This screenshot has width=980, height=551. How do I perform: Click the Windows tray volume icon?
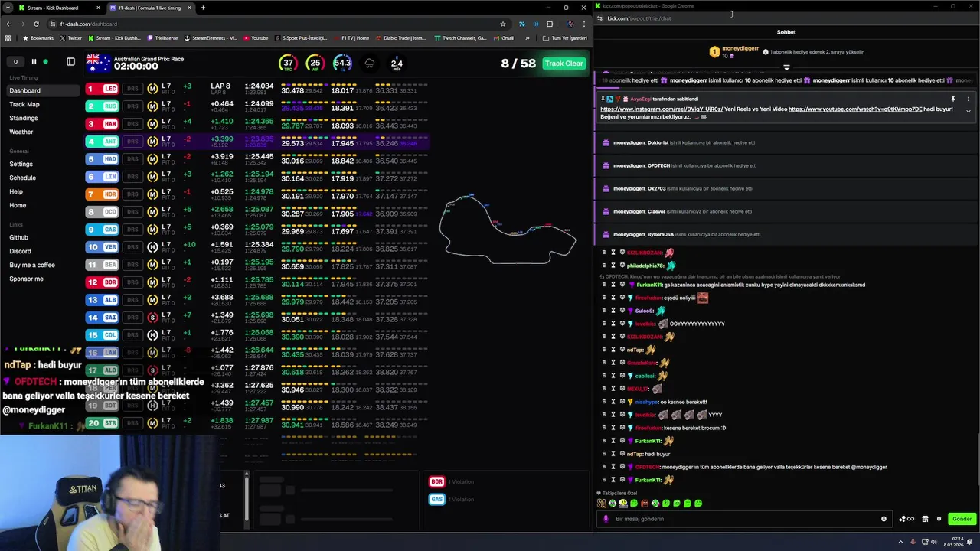[934, 542]
